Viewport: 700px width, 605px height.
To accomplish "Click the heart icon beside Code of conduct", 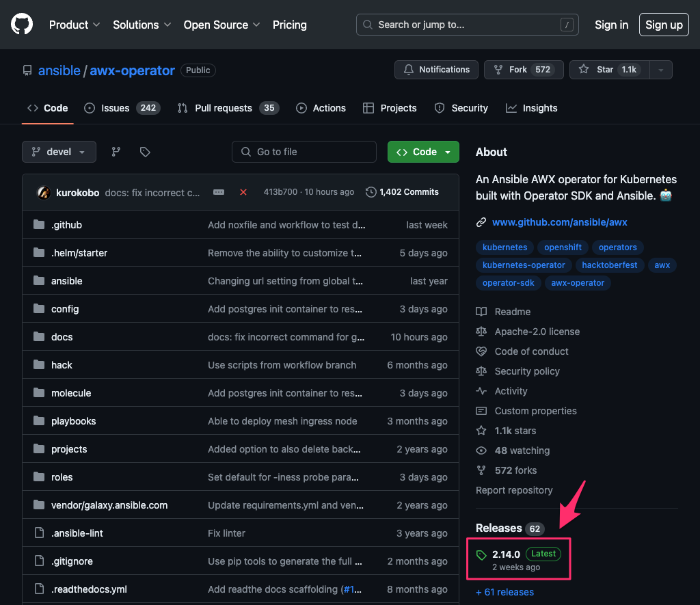I will (x=481, y=351).
